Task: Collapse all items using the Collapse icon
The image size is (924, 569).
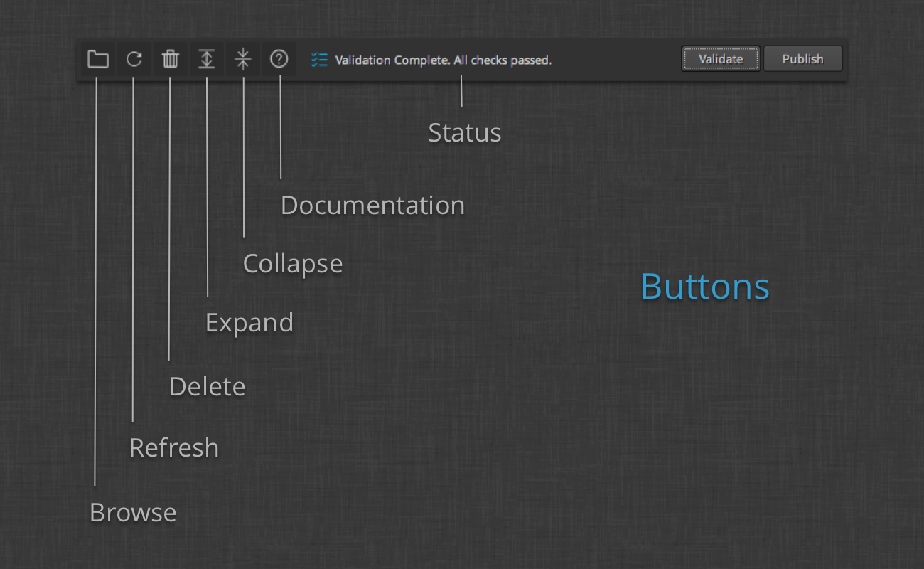Action: pos(243,59)
